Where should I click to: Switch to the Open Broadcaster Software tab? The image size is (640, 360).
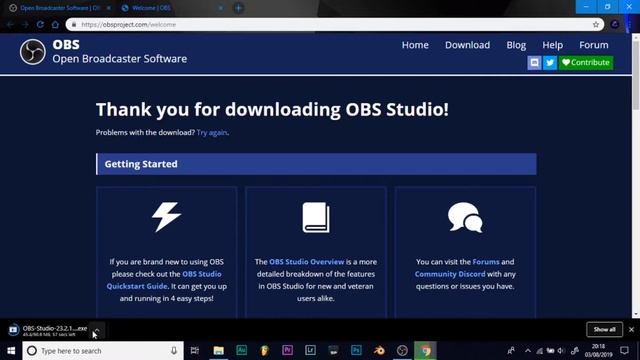60,8
